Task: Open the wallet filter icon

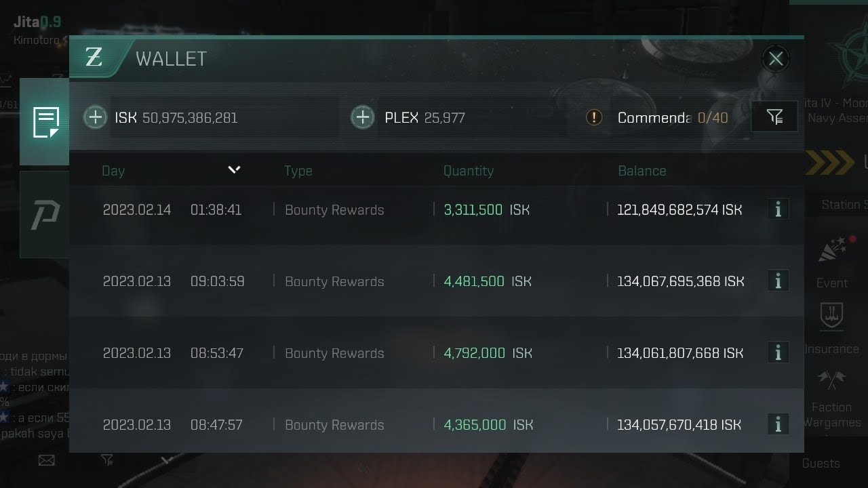Action: pos(774,117)
